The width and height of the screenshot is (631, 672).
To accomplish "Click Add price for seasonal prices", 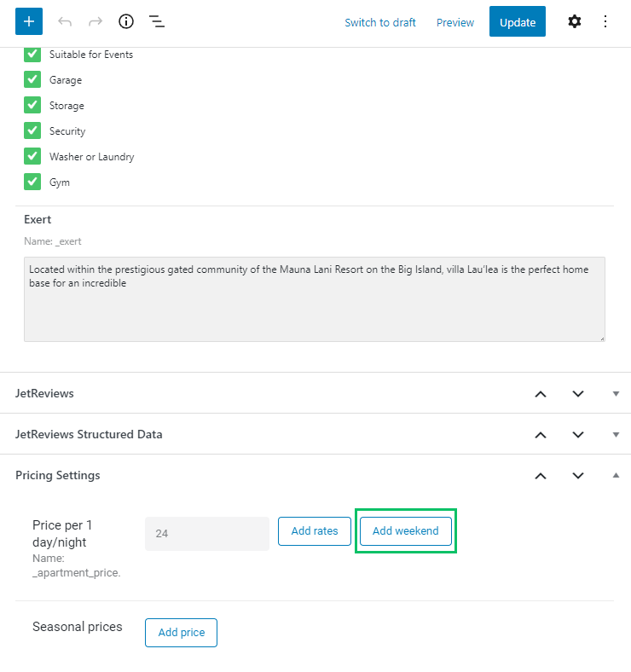I will [181, 633].
